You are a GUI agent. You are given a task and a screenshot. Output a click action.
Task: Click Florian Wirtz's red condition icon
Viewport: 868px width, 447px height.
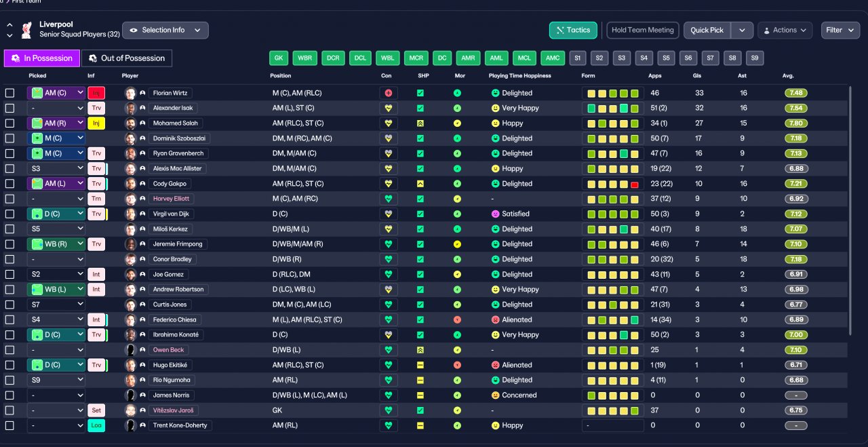[388, 93]
